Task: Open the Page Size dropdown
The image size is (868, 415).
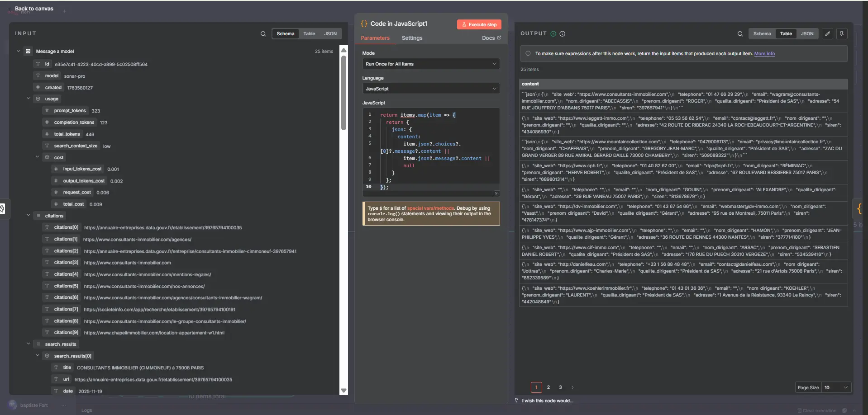Action: 836,387
